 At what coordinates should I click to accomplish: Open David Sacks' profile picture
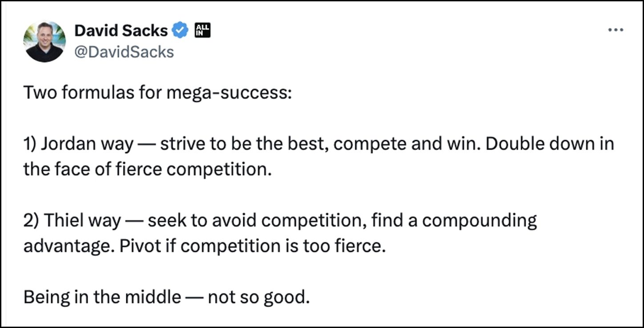pyautogui.click(x=44, y=41)
